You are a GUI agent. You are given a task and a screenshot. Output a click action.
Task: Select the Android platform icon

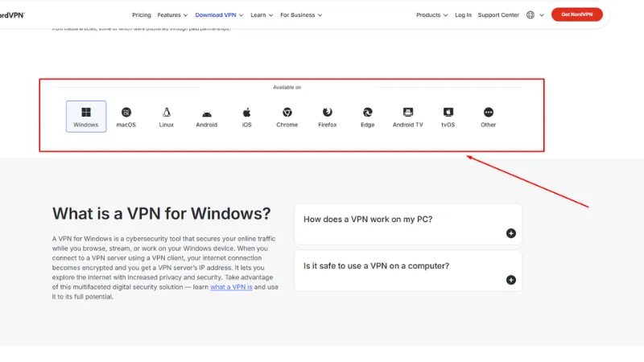207,116
